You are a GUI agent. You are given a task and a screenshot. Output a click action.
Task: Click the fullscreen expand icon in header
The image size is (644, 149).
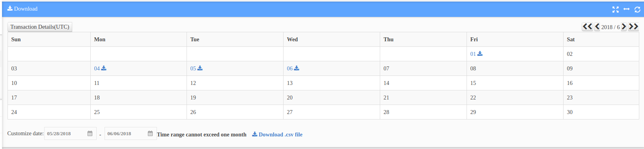pos(615,9)
